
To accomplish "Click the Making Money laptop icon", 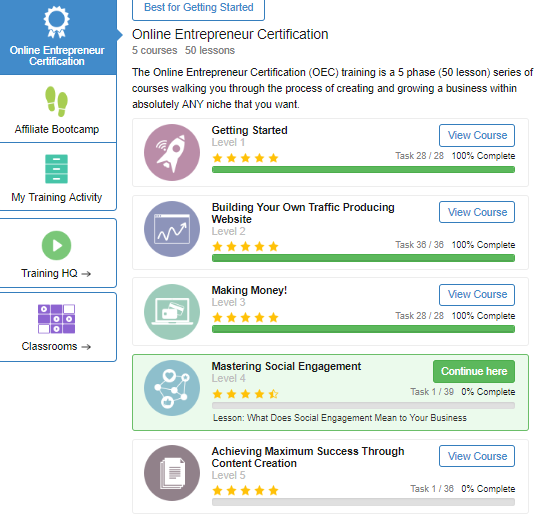I will click(172, 312).
